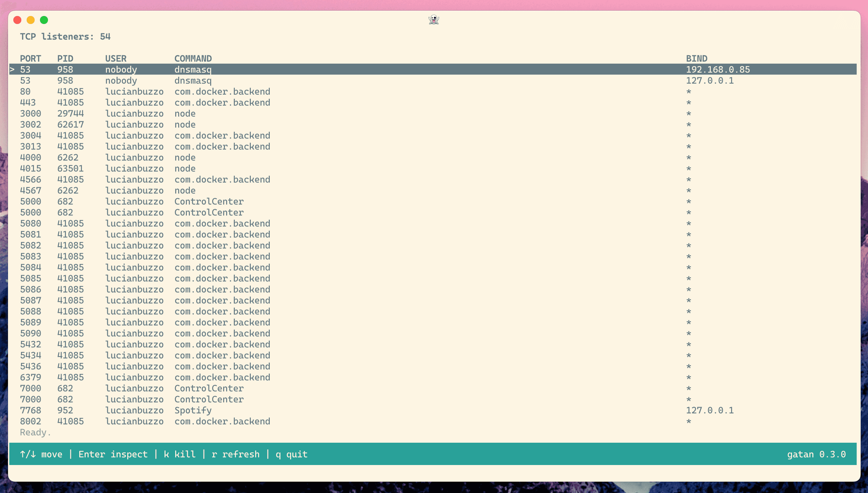Click the 'Enter inspect' shortcut hint
Viewport: 868px width, 493px height.
click(x=113, y=454)
